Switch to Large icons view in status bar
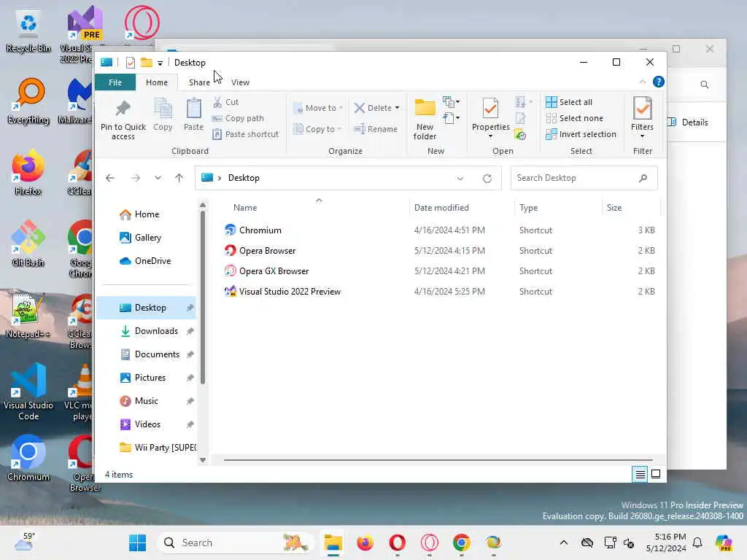The image size is (747, 560). point(656,474)
